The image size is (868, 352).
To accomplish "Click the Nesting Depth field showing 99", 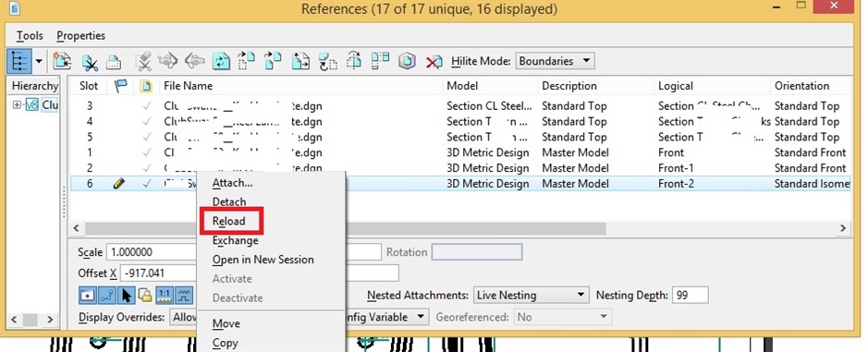I will 691,295.
